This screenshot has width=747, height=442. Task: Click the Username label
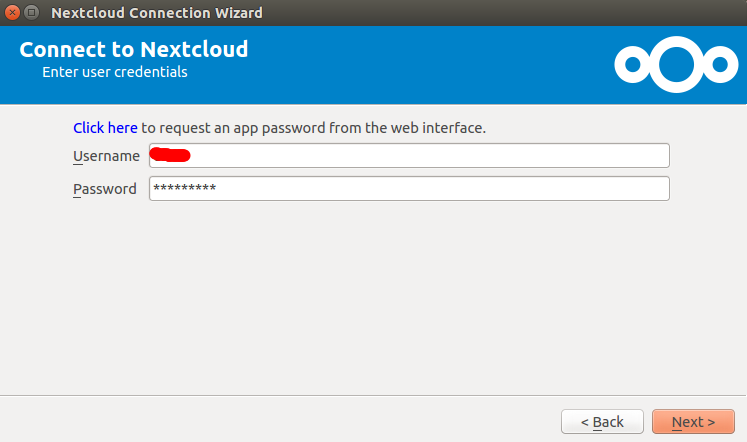pyautogui.click(x=106, y=156)
